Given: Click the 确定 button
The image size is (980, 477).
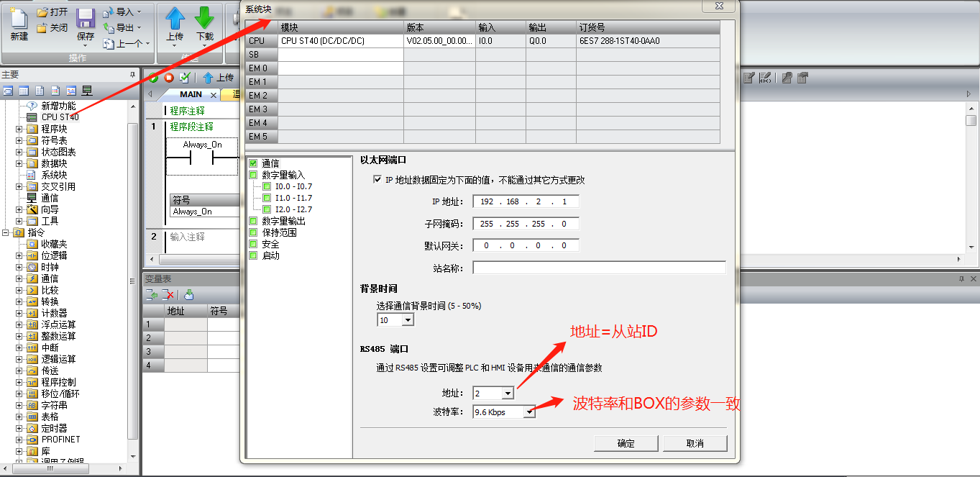Looking at the screenshot, I should [626, 443].
